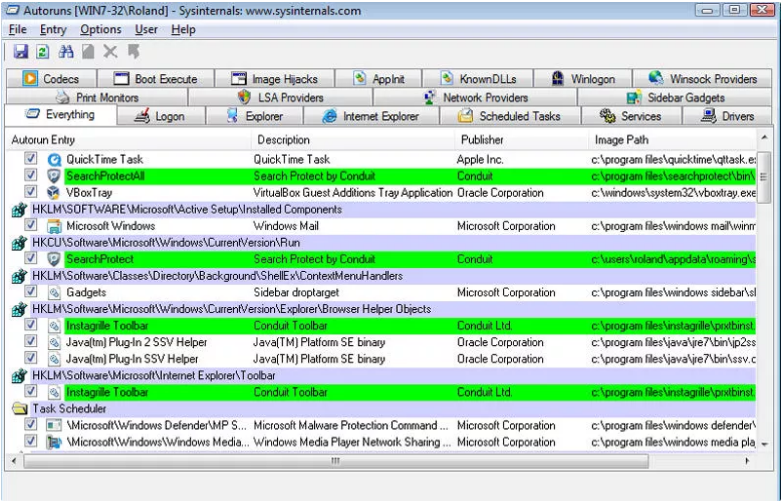The width and height of the screenshot is (781, 501).
Task: Click the horizontal scrollbar thumb
Action: pos(336,461)
